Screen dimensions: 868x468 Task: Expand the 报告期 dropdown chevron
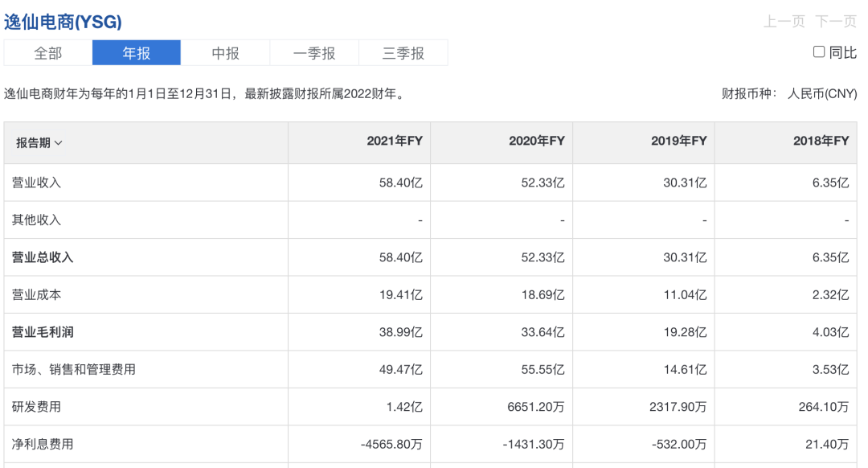pyautogui.click(x=59, y=143)
